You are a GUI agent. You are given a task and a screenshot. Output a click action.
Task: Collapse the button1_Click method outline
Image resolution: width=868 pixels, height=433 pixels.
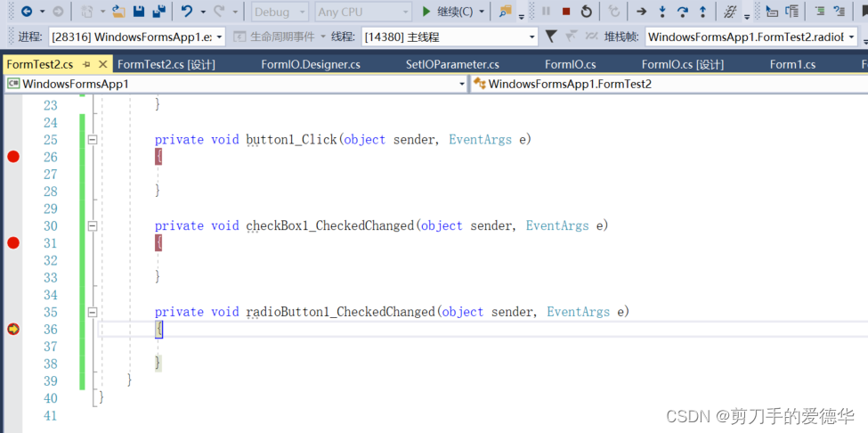tap(93, 140)
